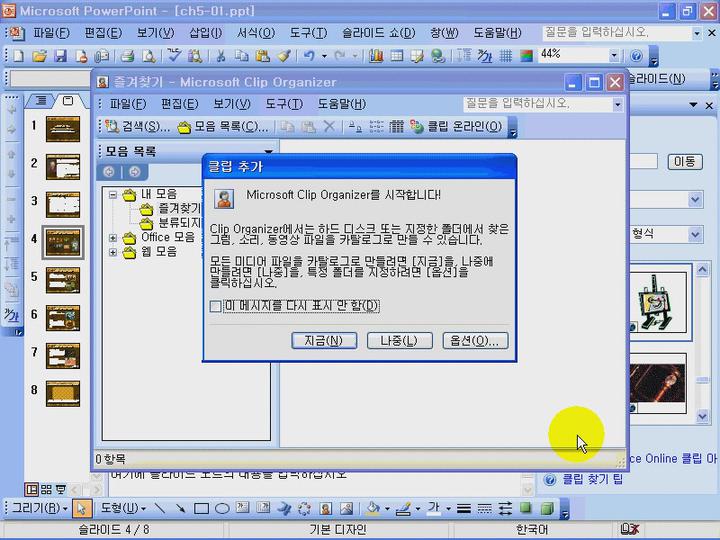720x540 pixels.
Task: Check '이 메시지를 다시 표시 안 함(D)' checkbox
Action: [215, 306]
